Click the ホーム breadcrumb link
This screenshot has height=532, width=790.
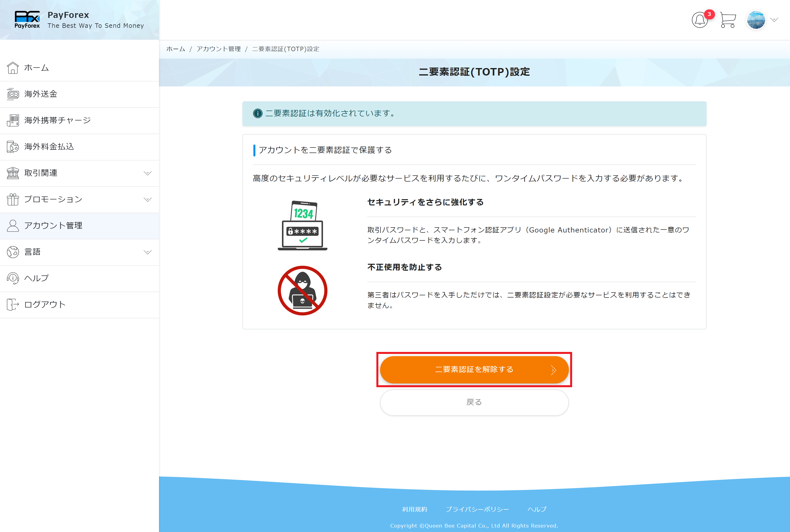click(x=175, y=49)
